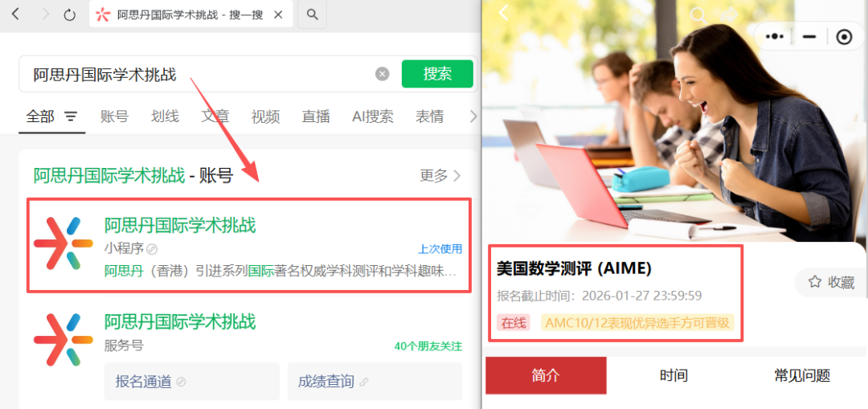Click the 美国数学测评 (AIME) title
Viewport: 868px width, 409px height.
(x=574, y=268)
